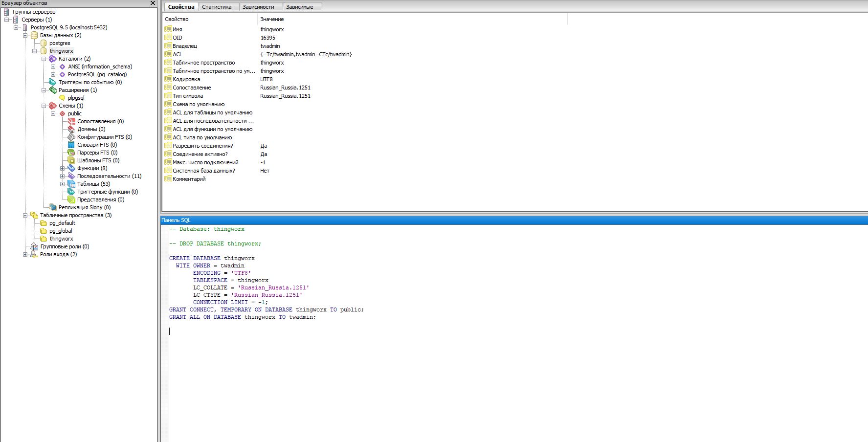Collapse the Catalogs (2) node
Viewport: 868px width, 442px height.
44,59
